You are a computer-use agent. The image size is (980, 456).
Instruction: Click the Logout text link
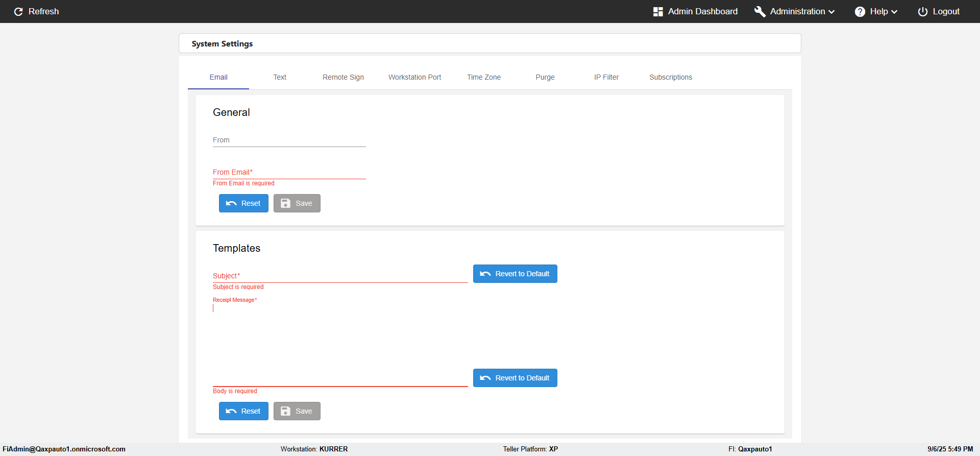click(946, 12)
